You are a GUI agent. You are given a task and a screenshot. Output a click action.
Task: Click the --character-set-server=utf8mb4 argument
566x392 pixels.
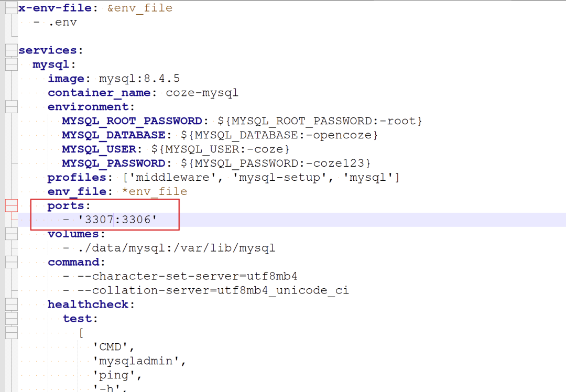(188, 276)
